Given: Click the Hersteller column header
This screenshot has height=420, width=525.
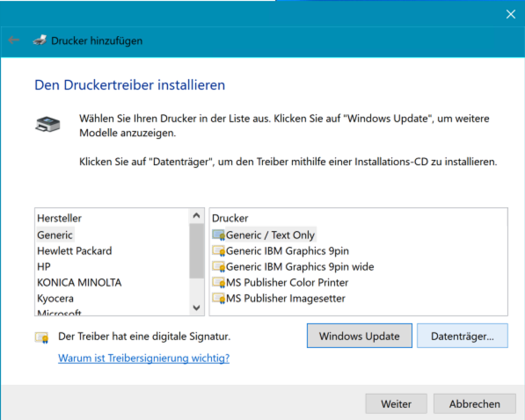Looking at the screenshot, I should pyautogui.click(x=59, y=218).
